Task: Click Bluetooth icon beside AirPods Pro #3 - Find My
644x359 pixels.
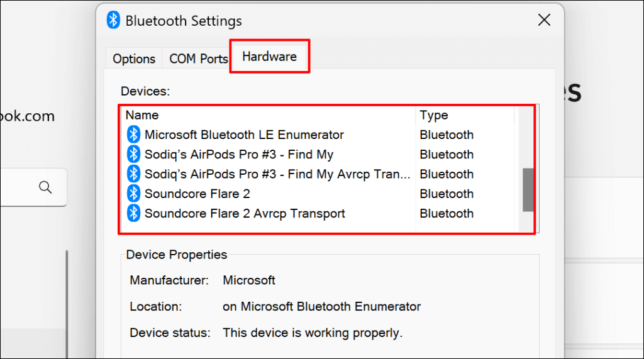Action: [x=133, y=154]
